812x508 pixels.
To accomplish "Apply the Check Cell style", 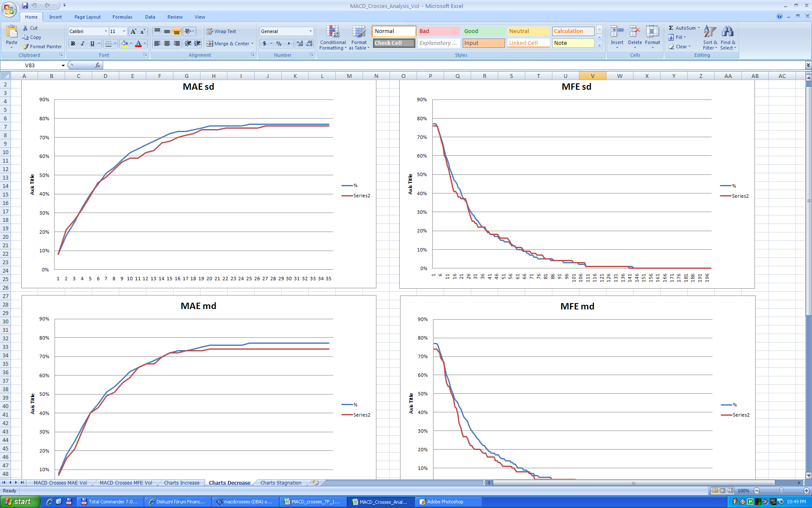I will tap(394, 43).
